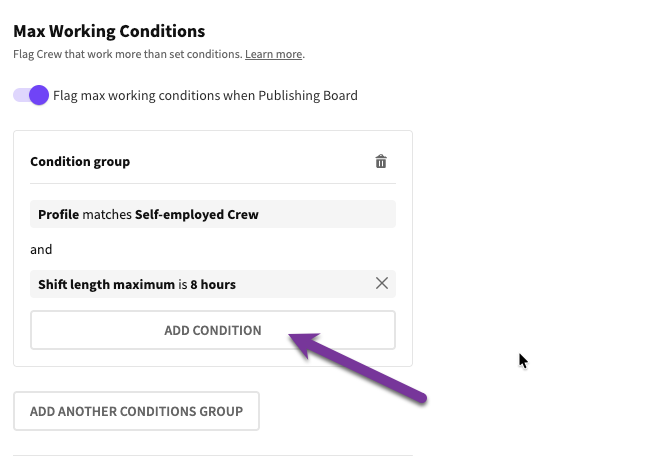Viewport: 660px width, 464px height.
Task: Click the Self-employed Crew value
Action: (x=197, y=214)
